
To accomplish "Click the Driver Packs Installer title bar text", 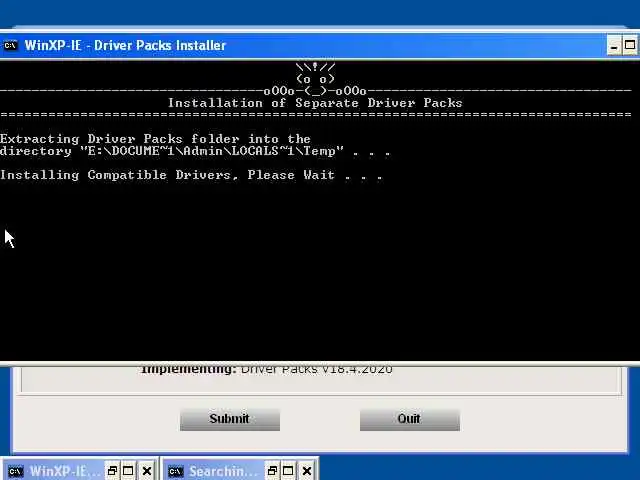I will 125,45.
